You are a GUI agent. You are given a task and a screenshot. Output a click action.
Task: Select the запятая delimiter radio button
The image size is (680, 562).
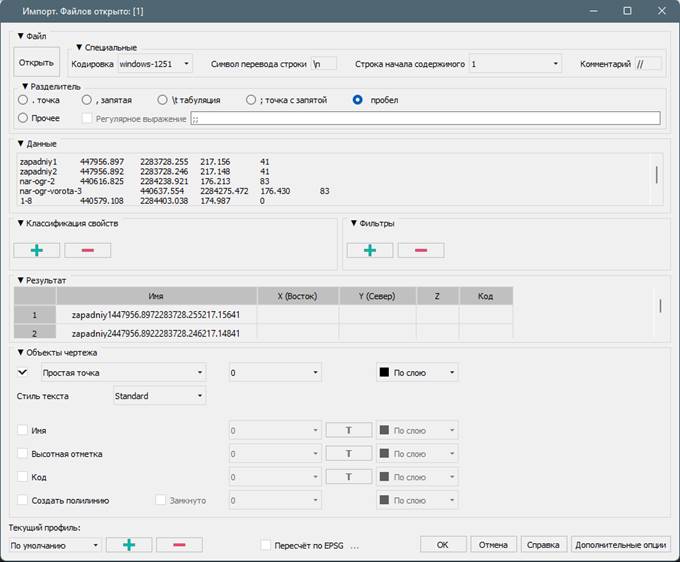coord(88,100)
